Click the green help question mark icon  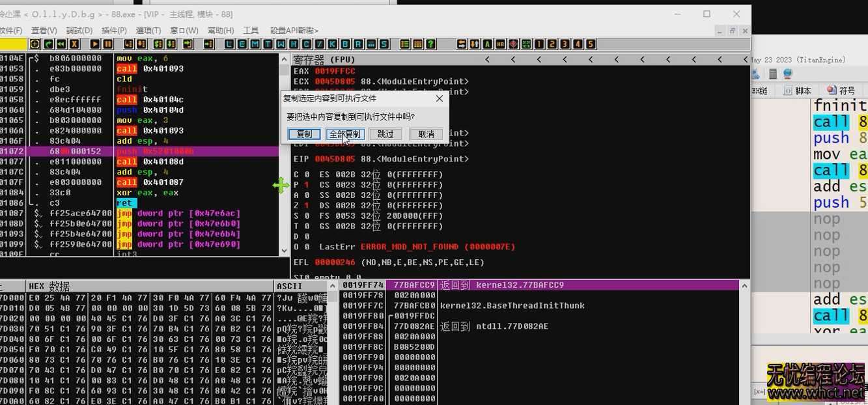click(x=430, y=44)
